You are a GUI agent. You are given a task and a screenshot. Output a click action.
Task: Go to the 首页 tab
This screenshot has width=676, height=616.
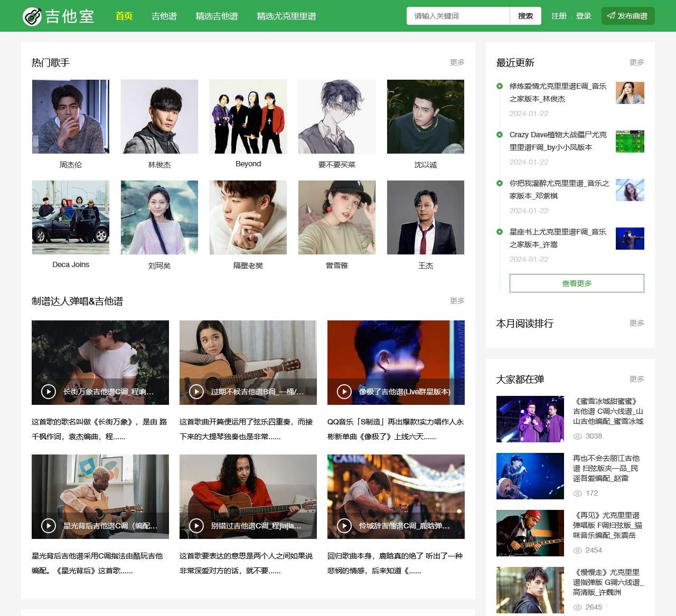coord(124,16)
